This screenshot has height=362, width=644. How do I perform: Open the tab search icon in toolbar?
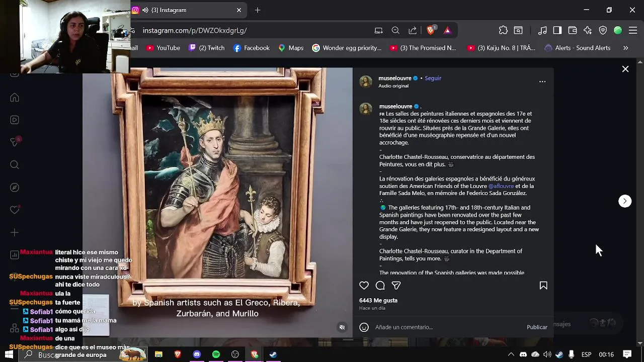pyautogui.click(x=518, y=31)
